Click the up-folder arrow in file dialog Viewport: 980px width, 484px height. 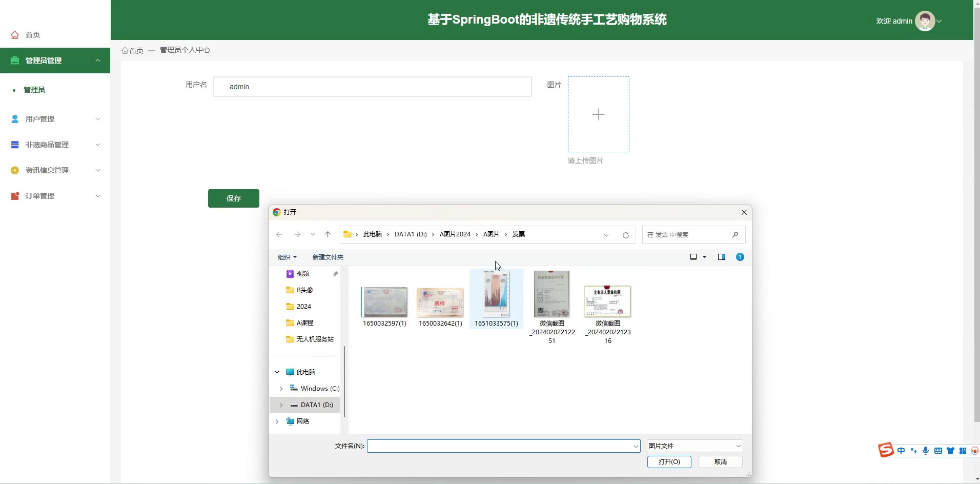(x=328, y=234)
